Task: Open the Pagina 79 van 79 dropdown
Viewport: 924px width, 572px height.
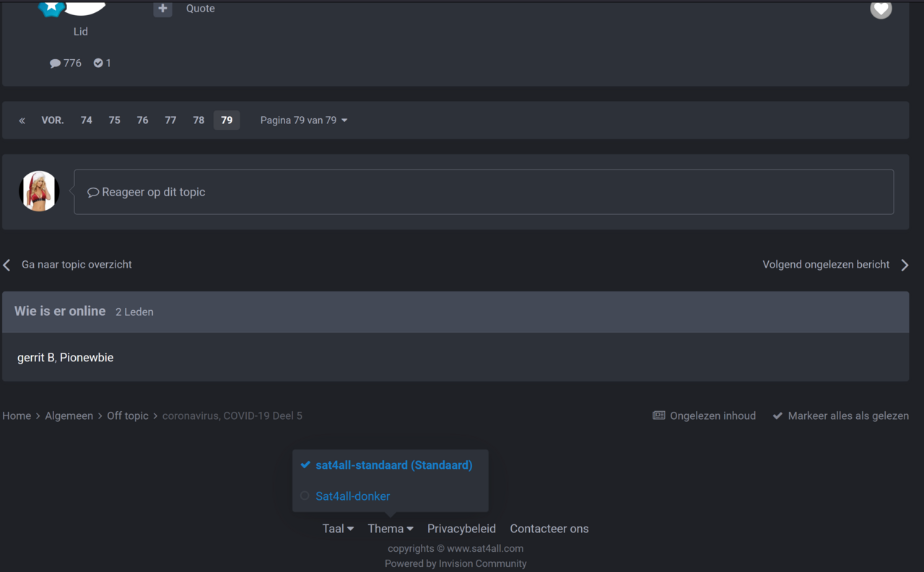Action: 304,120
